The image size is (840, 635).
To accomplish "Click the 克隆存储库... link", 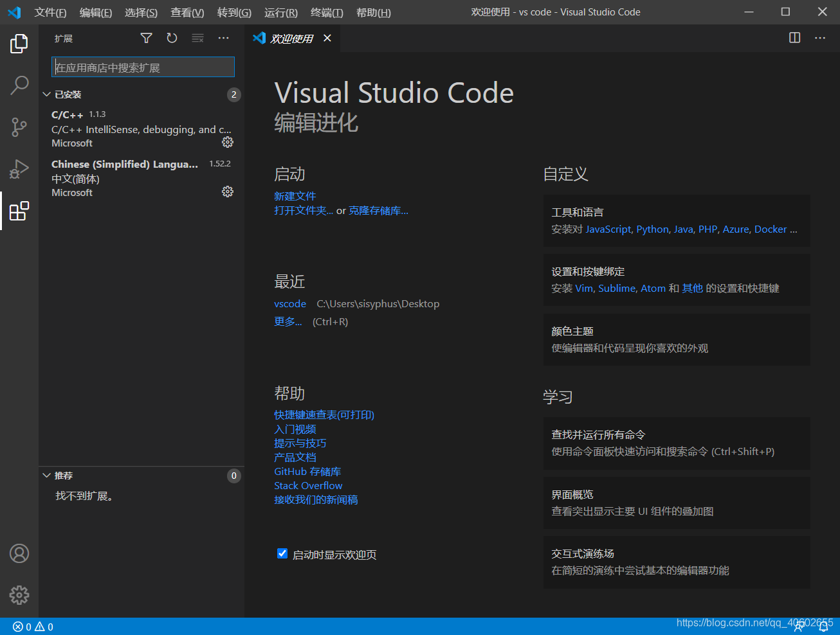I will pyautogui.click(x=378, y=210).
